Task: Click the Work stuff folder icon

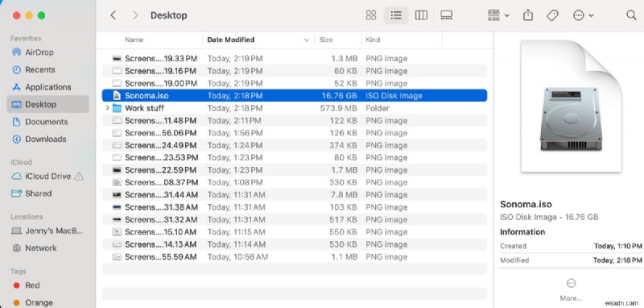Action: pyautogui.click(x=117, y=108)
